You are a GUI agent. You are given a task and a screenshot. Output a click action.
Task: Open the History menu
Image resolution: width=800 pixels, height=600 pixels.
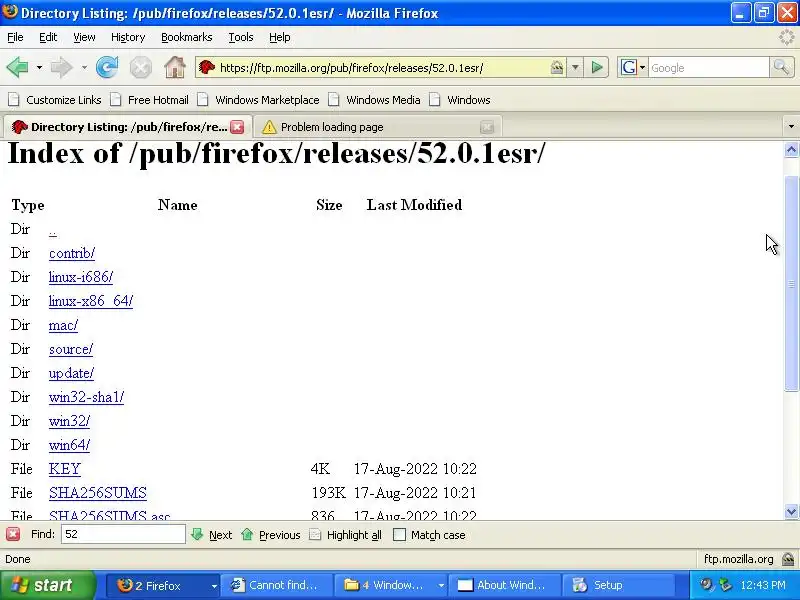coord(128,37)
